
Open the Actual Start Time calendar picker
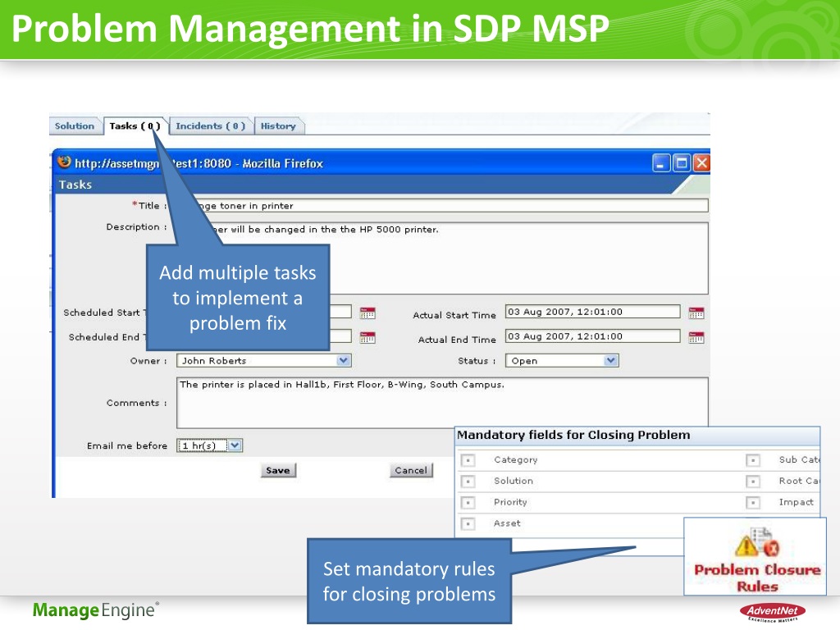tap(696, 313)
